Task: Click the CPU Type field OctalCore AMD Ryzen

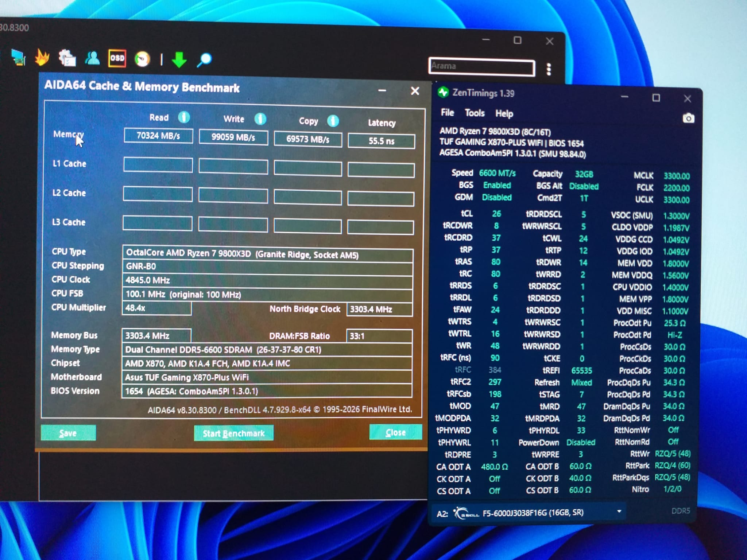Action: click(x=268, y=254)
